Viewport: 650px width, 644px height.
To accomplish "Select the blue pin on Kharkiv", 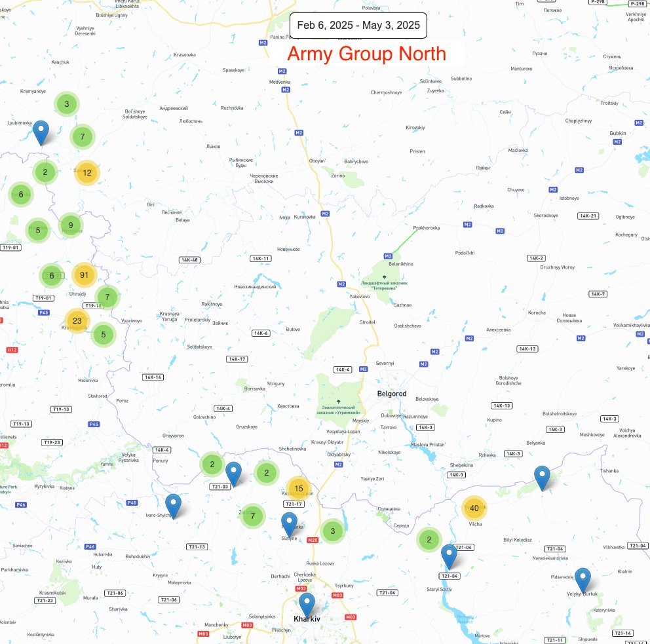I will click(x=307, y=604).
